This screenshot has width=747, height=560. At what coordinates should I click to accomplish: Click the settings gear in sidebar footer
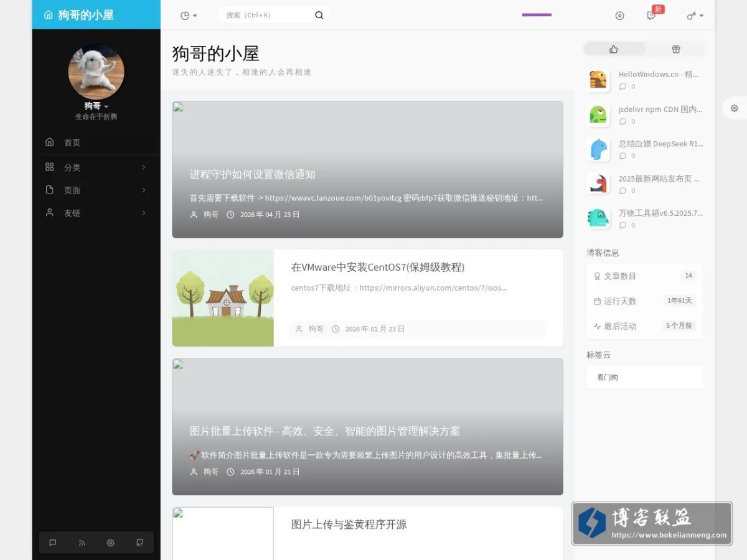pos(110,543)
